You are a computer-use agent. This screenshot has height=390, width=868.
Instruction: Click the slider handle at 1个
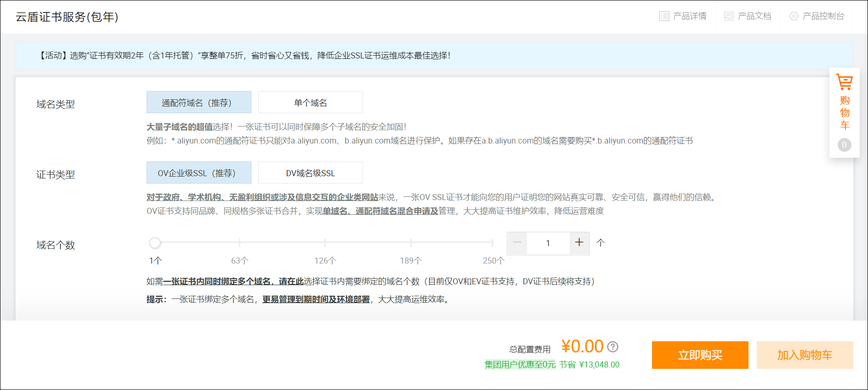(x=155, y=242)
